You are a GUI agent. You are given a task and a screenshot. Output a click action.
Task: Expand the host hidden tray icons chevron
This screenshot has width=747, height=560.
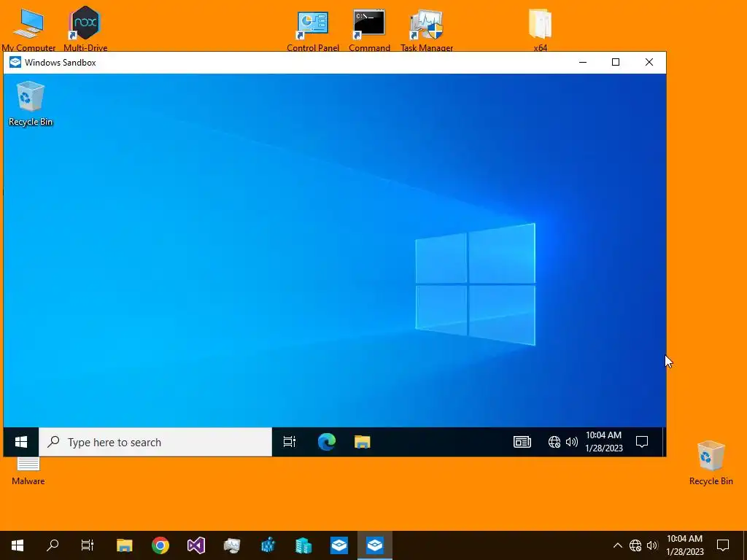pos(617,545)
